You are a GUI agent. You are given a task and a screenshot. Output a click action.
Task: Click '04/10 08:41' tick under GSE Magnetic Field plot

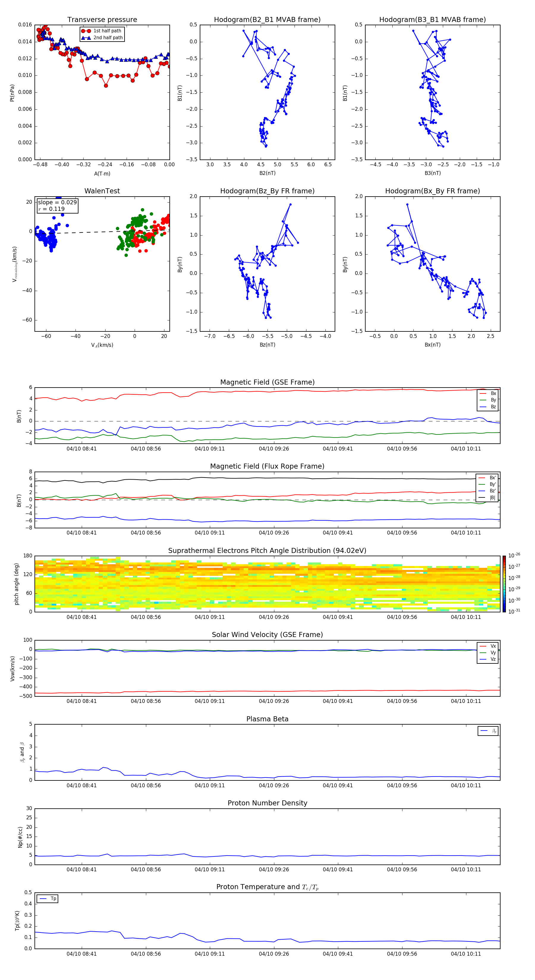[81, 449]
